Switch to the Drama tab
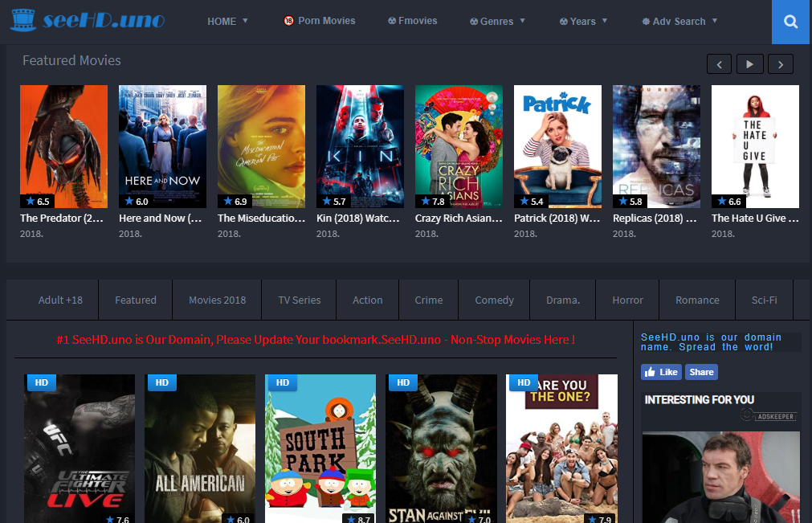Screen dimensions: 812x523 click(563, 300)
